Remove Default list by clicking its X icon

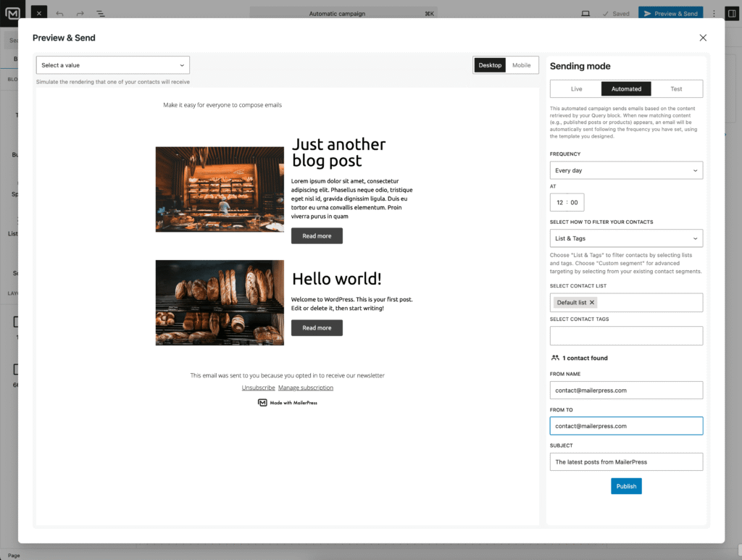click(592, 302)
